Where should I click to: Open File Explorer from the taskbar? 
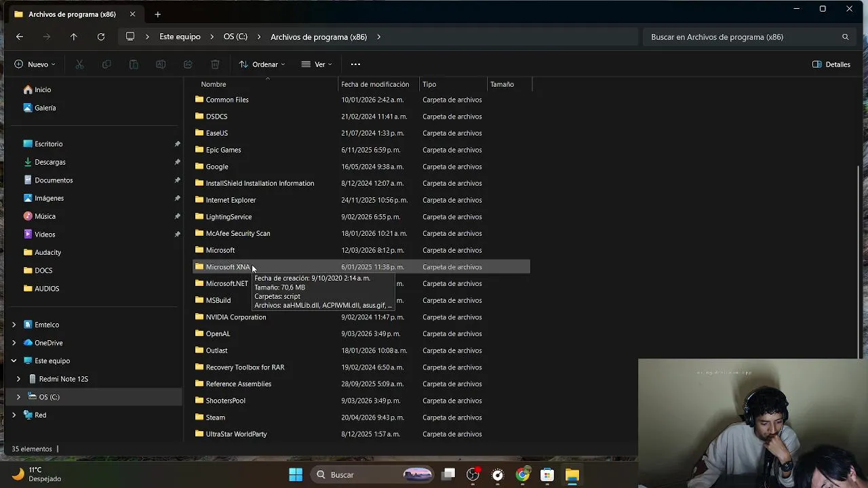pos(572,474)
